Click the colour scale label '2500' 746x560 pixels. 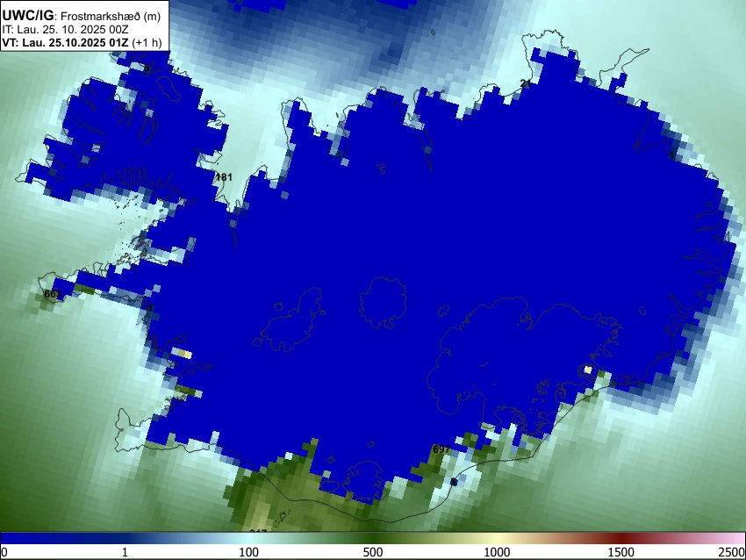pyautogui.click(x=732, y=552)
